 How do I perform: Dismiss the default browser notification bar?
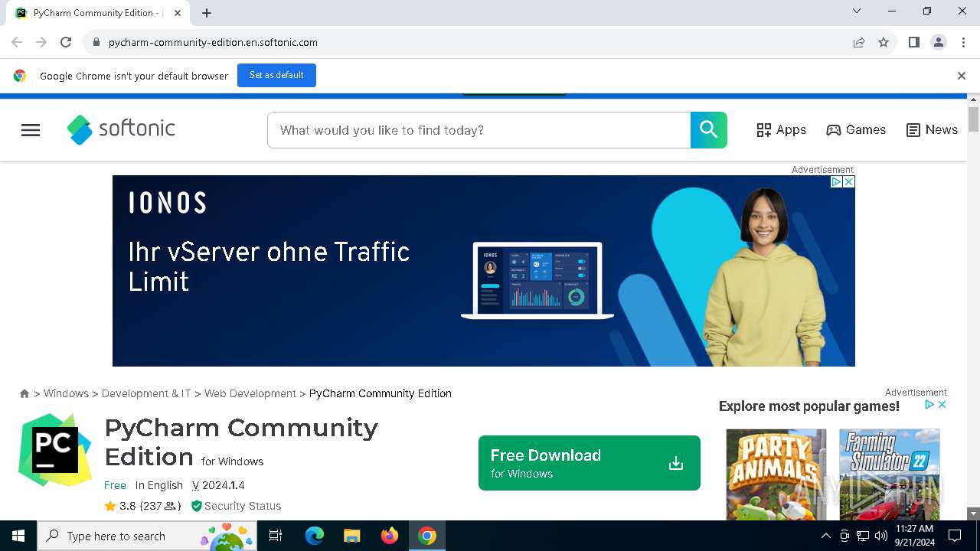point(962,76)
